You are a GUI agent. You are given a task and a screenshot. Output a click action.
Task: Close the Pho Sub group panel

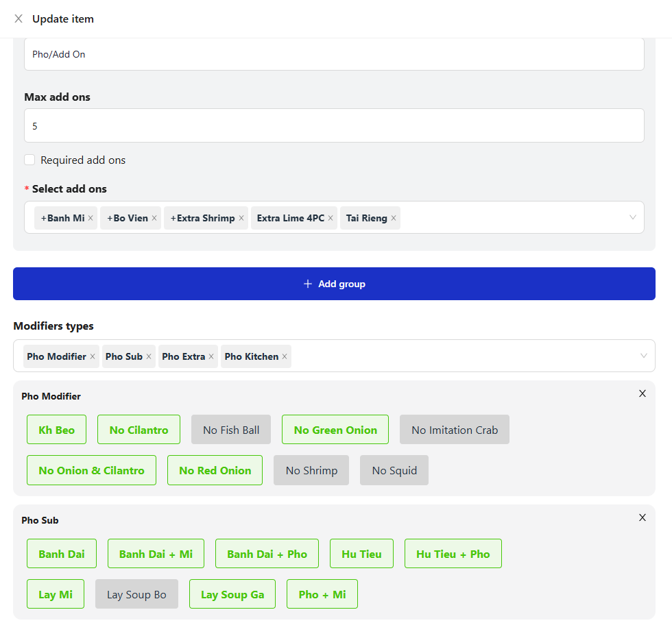pyautogui.click(x=642, y=517)
